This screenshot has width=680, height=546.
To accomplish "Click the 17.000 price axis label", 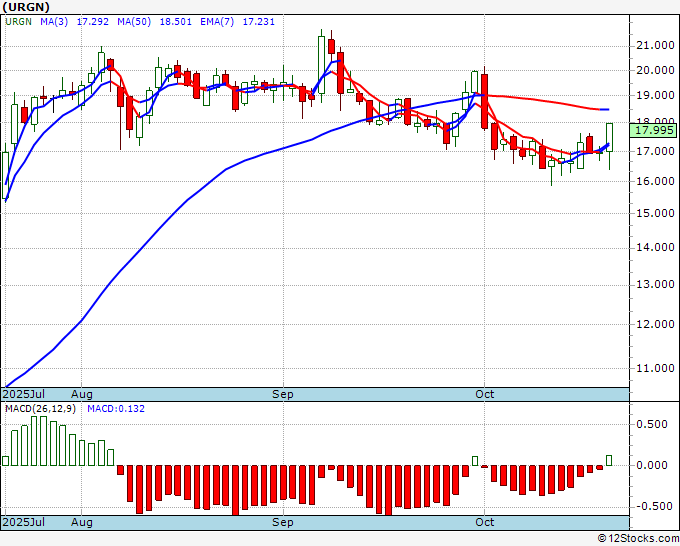I will (x=655, y=151).
